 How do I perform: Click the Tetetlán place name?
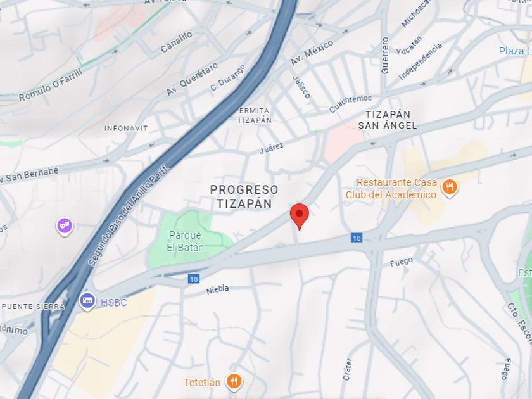click(x=202, y=383)
